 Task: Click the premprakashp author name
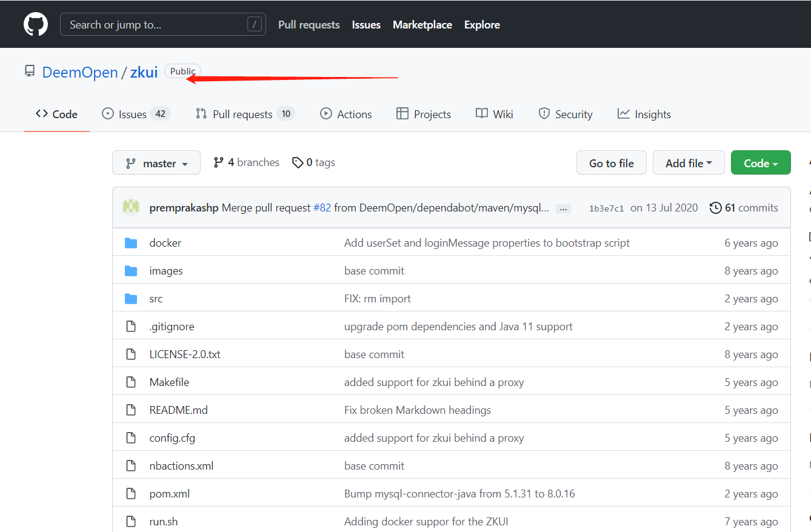[184, 208]
